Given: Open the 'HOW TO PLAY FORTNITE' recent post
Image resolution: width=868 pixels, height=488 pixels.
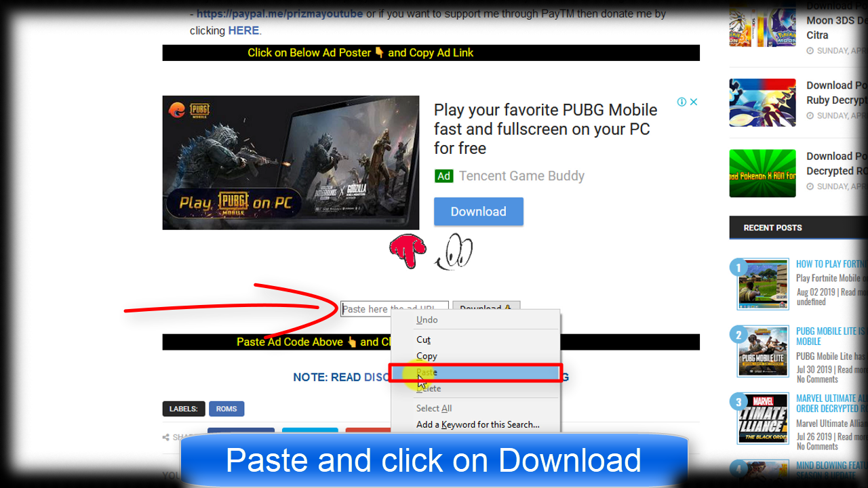Looking at the screenshot, I should (x=831, y=264).
